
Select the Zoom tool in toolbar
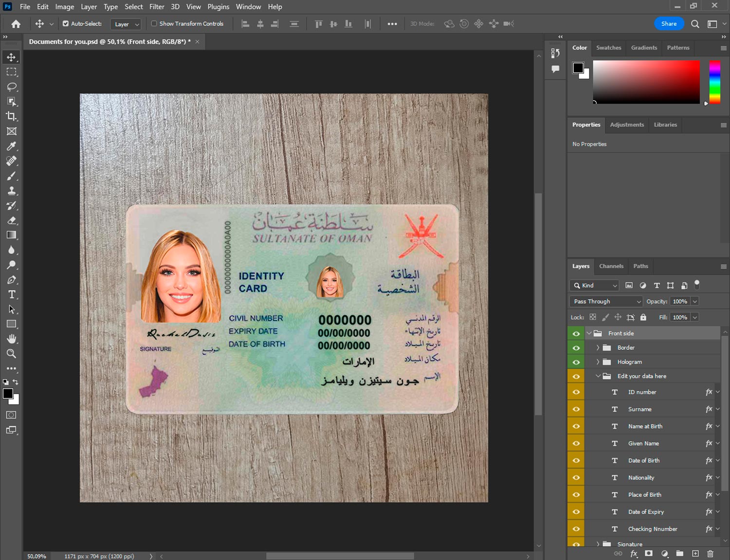point(11,354)
